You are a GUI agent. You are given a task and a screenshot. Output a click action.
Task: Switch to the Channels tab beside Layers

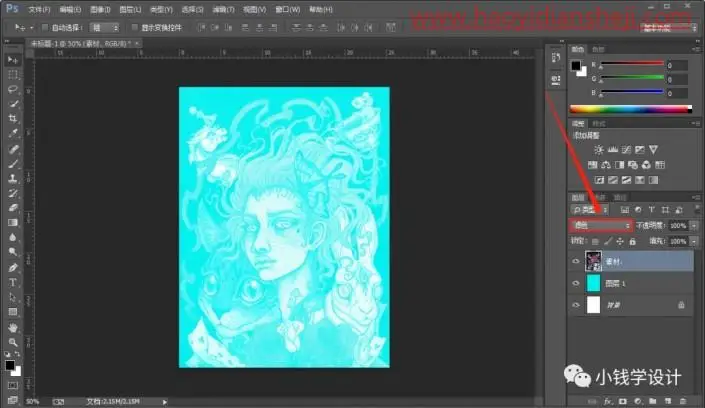click(x=600, y=197)
